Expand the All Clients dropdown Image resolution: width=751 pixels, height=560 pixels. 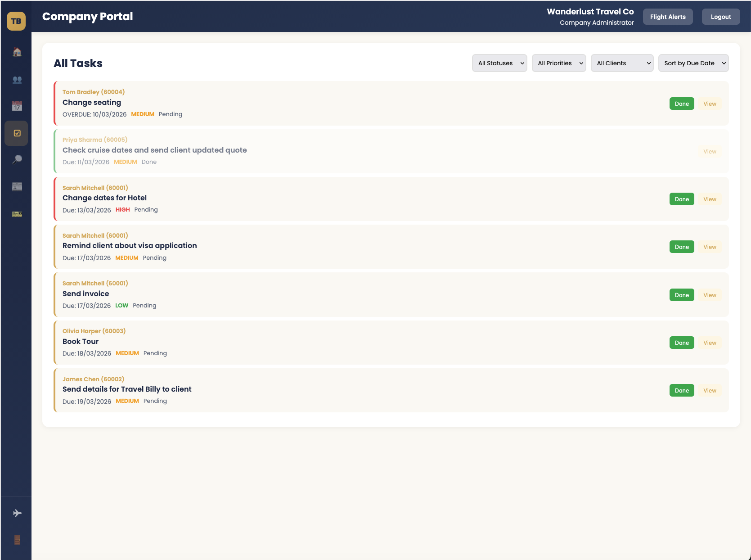pyautogui.click(x=622, y=63)
